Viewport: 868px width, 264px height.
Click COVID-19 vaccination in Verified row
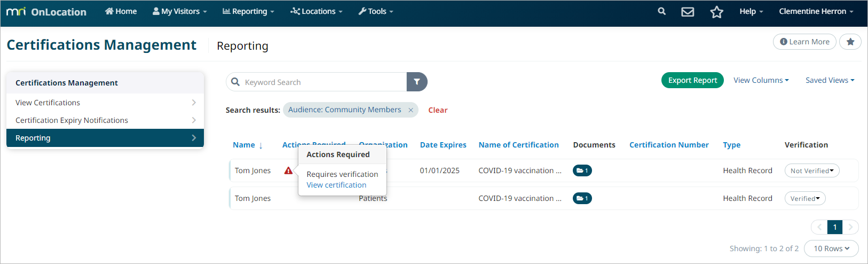520,198
